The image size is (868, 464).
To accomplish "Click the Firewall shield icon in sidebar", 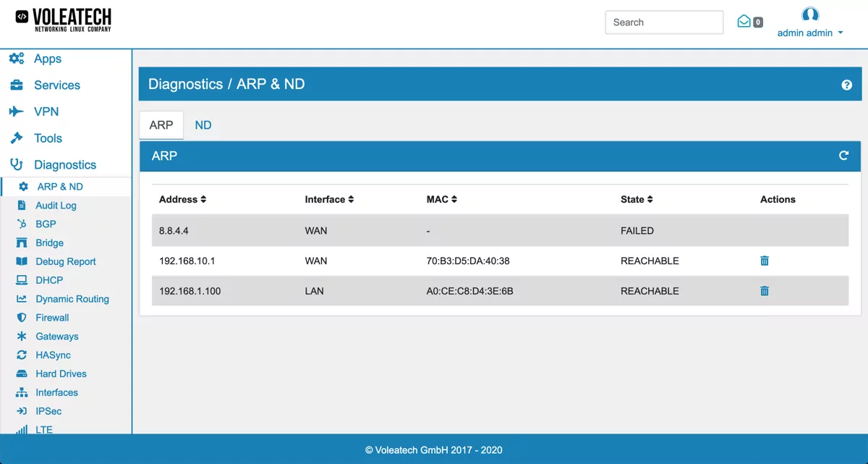I will tap(22, 318).
